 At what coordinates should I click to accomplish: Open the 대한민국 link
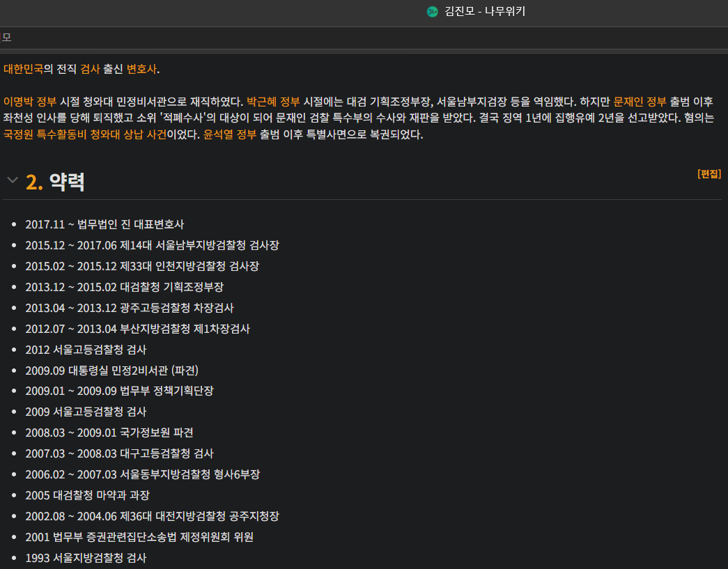click(x=23, y=69)
